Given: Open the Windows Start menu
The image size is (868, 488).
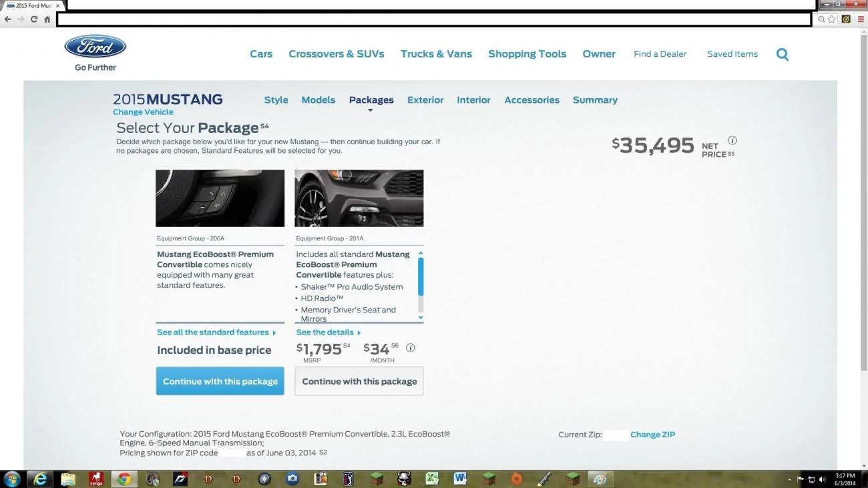Looking at the screenshot, I should click(x=11, y=479).
